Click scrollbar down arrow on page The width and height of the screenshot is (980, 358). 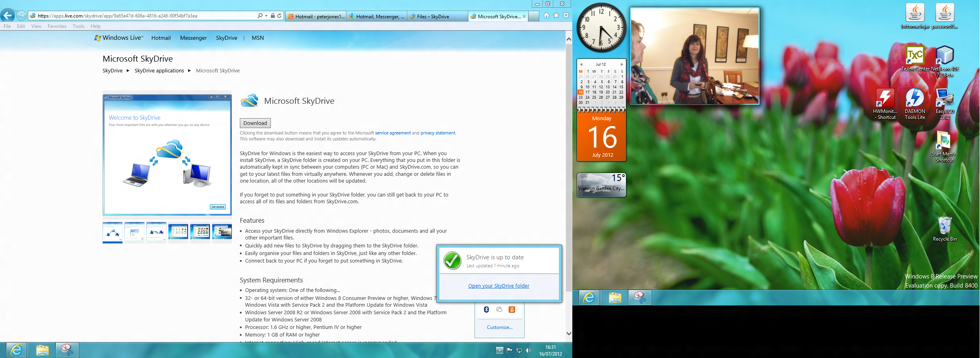click(569, 333)
